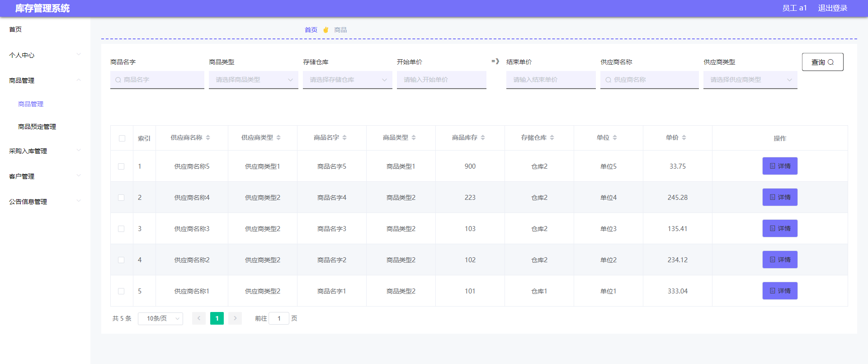Click 首页 breadcrumb link
This screenshot has height=364, width=868.
(x=311, y=30)
